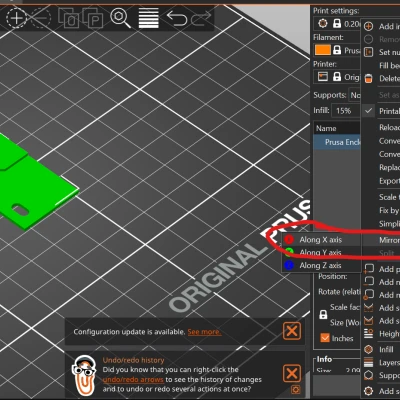Click the orange filament color swatch
Image resolution: width=400 pixels, height=400 pixels.
tap(323, 50)
